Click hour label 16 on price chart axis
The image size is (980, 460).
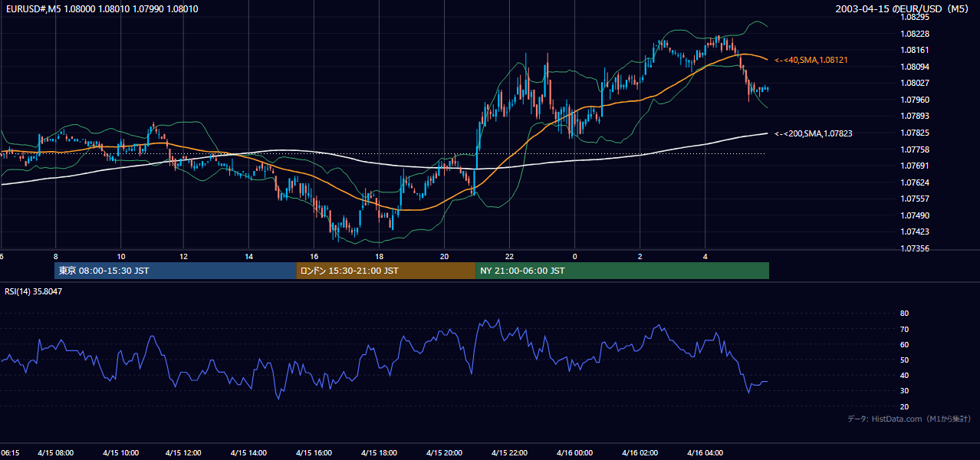(x=314, y=255)
